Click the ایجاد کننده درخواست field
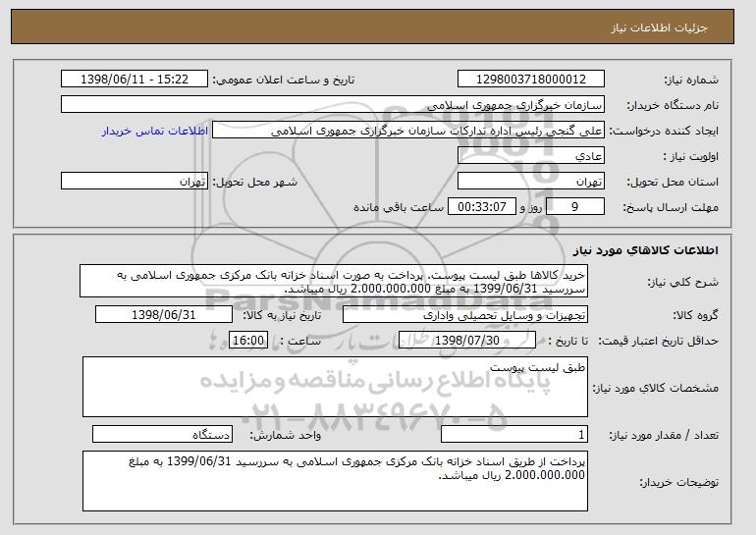This screenshot has height=535, width=756. 408,131
